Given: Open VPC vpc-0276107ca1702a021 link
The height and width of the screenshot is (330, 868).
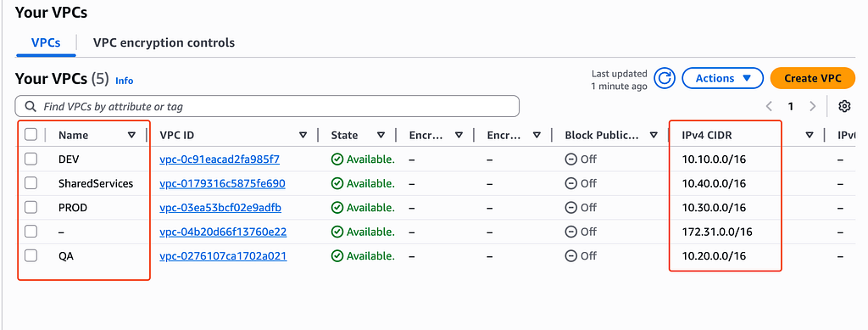Looking at the screenshot, I should click(223, 256).
